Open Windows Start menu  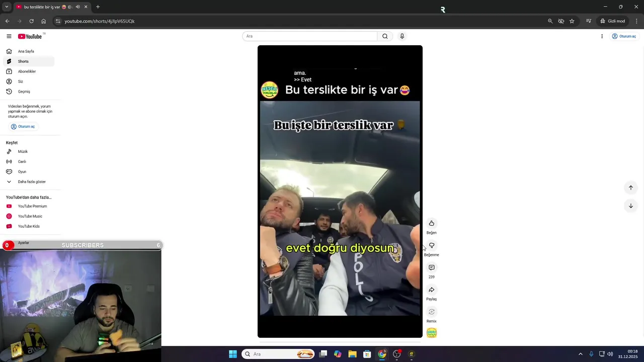pos(233,354)
